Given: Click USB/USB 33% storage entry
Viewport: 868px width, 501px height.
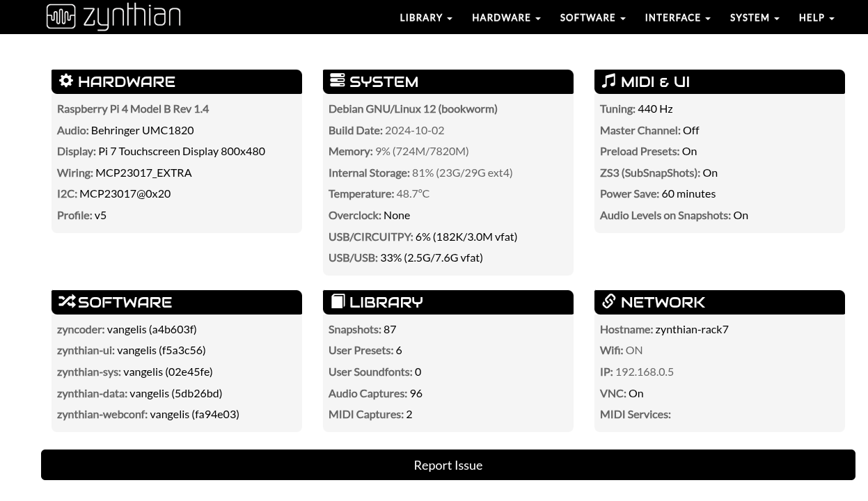Looking at the screenshot, I should 406,257.
